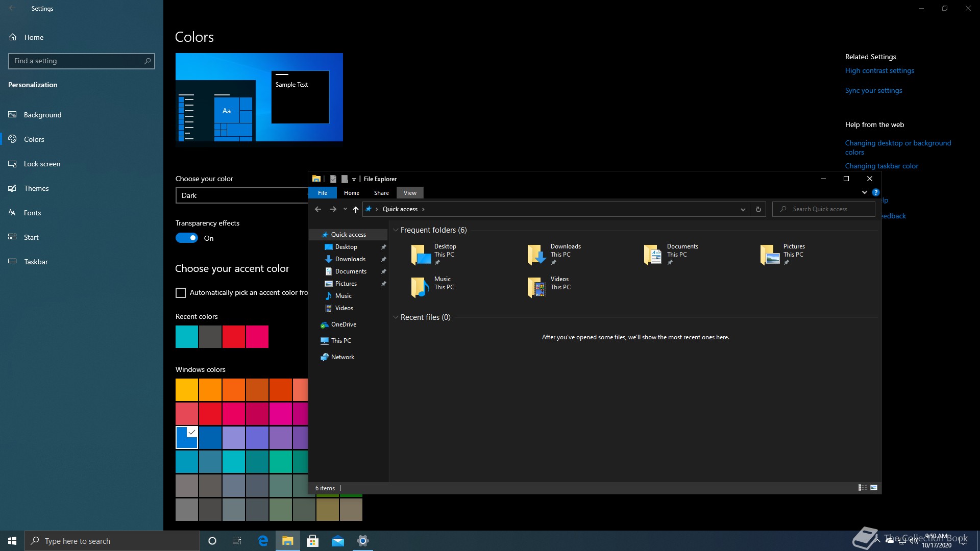Open File Explorer help icon
Viewport: 980px width, 551px height.
[x=876, y=192]
